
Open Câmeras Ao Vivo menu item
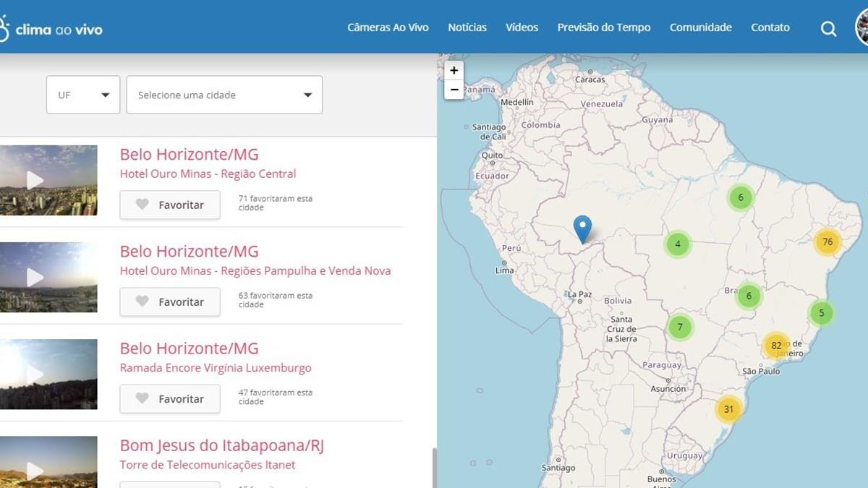pos(388,27)
